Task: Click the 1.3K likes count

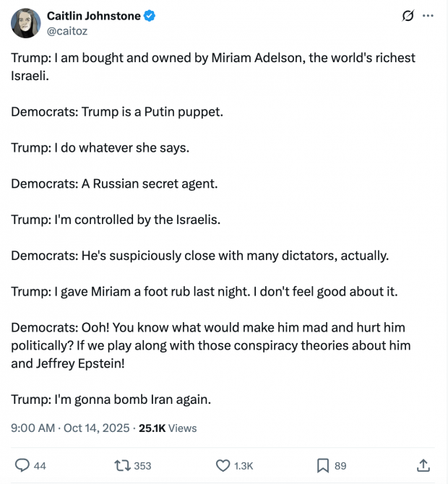Action: 244,466
